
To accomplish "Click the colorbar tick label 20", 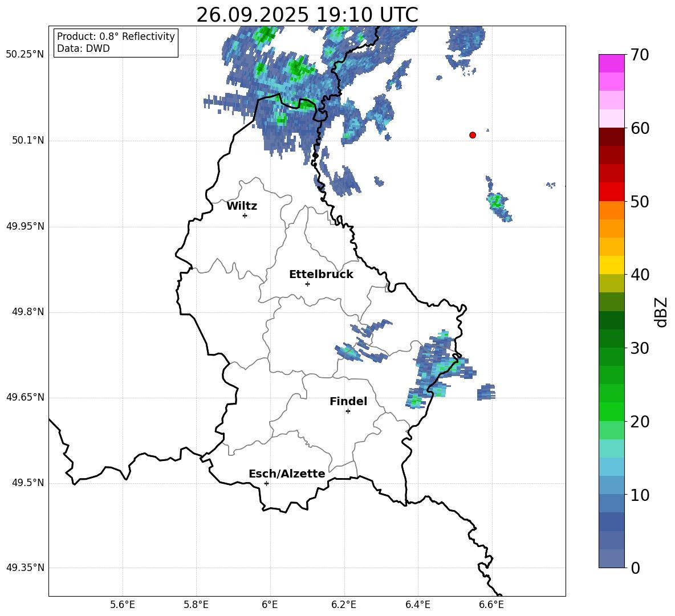I will click(x=640, y=422).
